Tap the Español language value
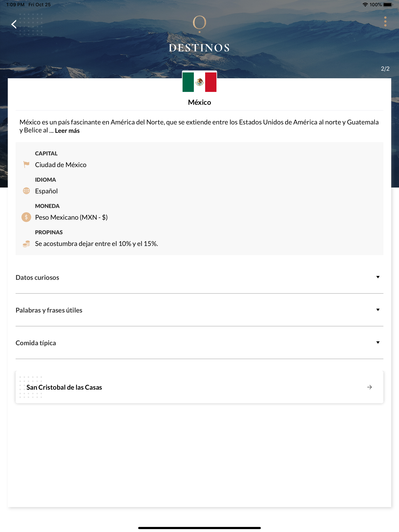399x532 pixels. (46, 191)
